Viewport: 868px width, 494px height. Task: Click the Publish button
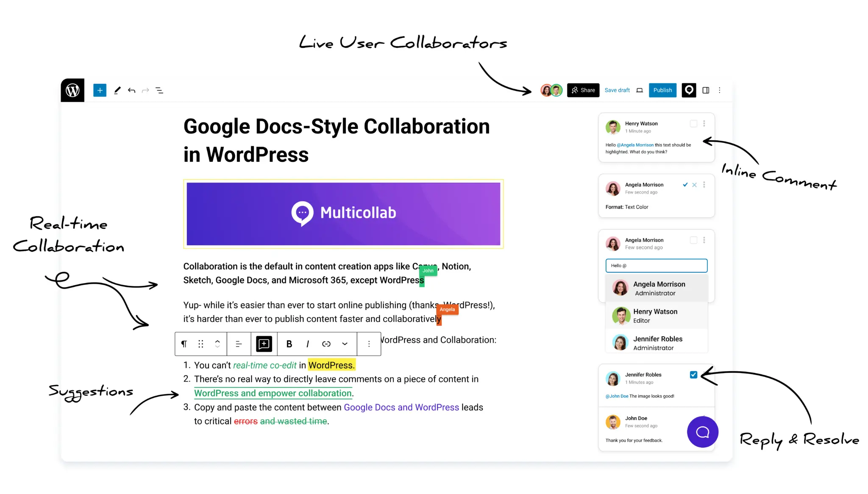[662, 90]
